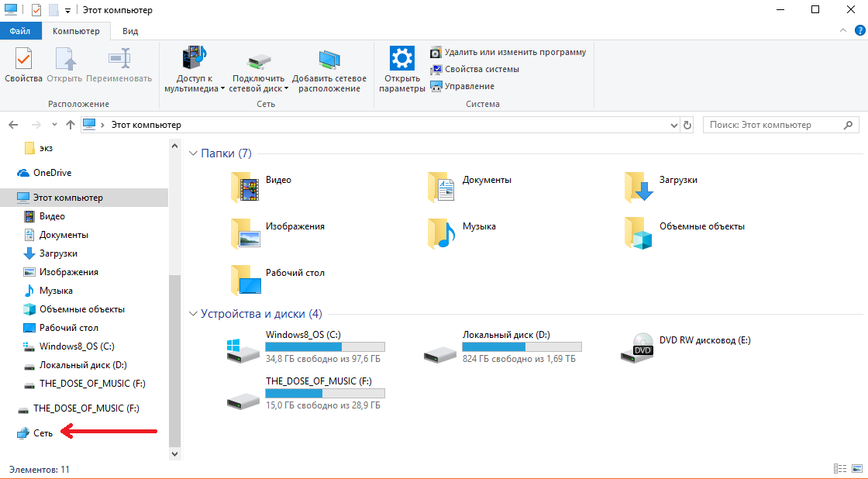Click Добавить сетевое расположение icon
This screenshot has width=868, height=479.
(329, 60)
